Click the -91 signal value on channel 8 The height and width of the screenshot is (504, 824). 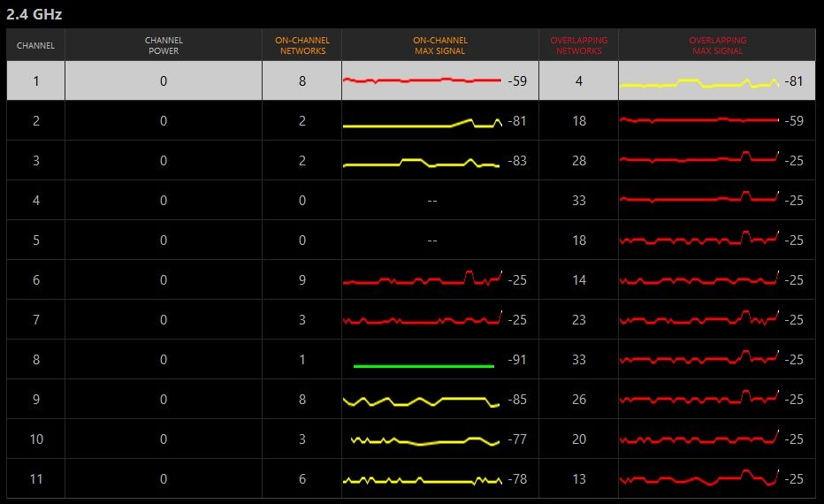[x=517, y=360]
